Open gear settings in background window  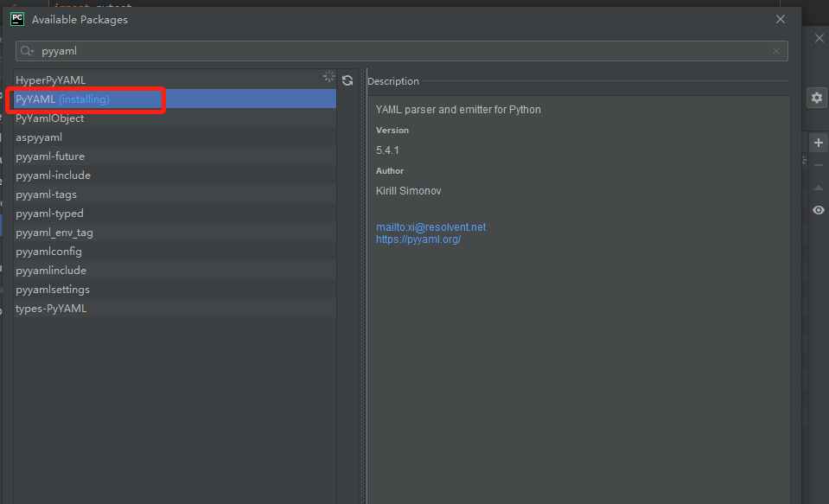(817, 98)
